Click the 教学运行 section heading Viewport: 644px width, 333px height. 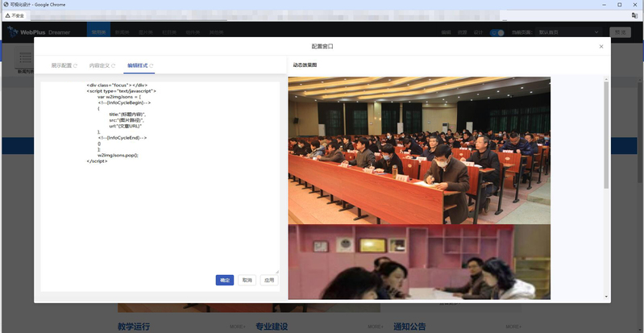(x=134, y=327)
